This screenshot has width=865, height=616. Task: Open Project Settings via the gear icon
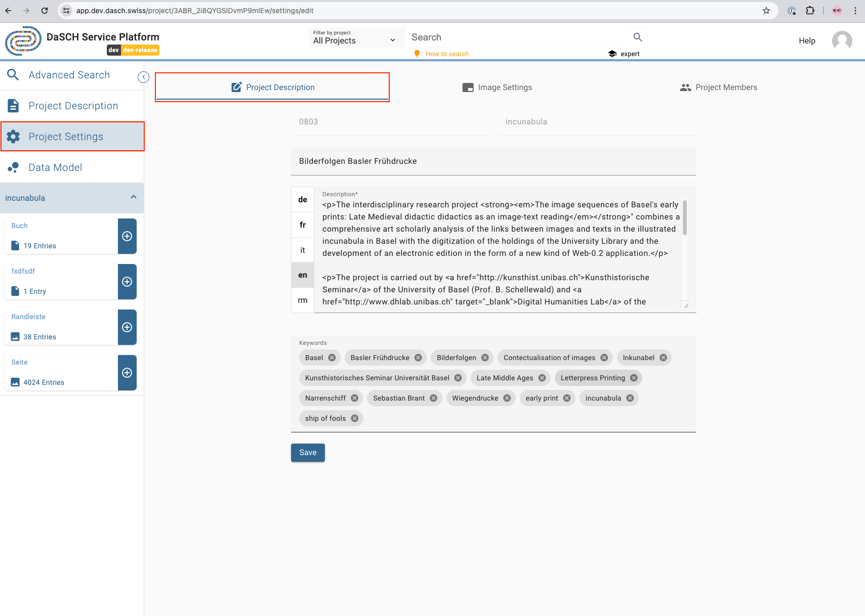click(13, 136)
